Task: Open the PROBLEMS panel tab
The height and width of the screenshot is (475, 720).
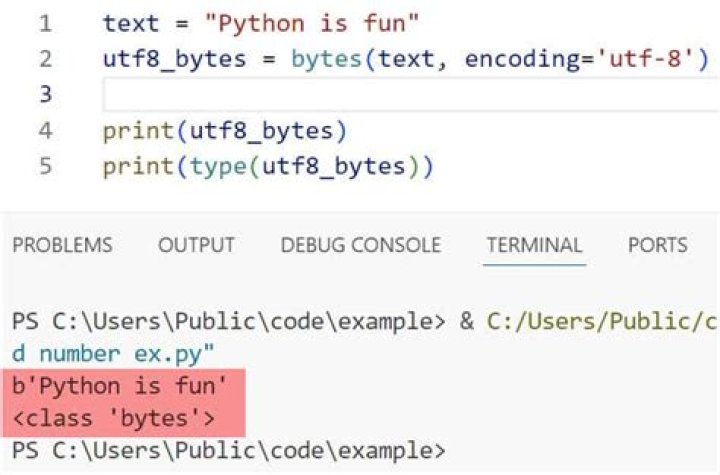Action: 62,245
